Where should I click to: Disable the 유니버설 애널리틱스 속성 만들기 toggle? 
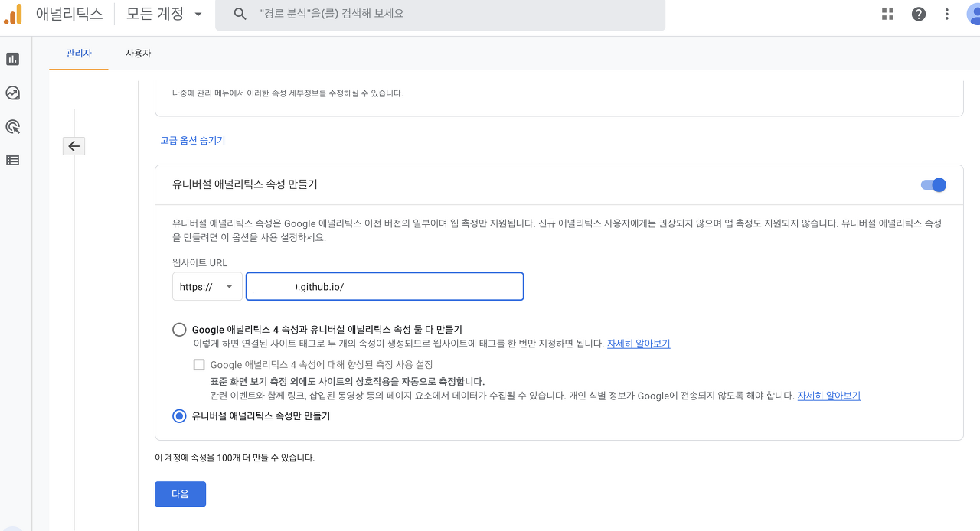point(933,184)
